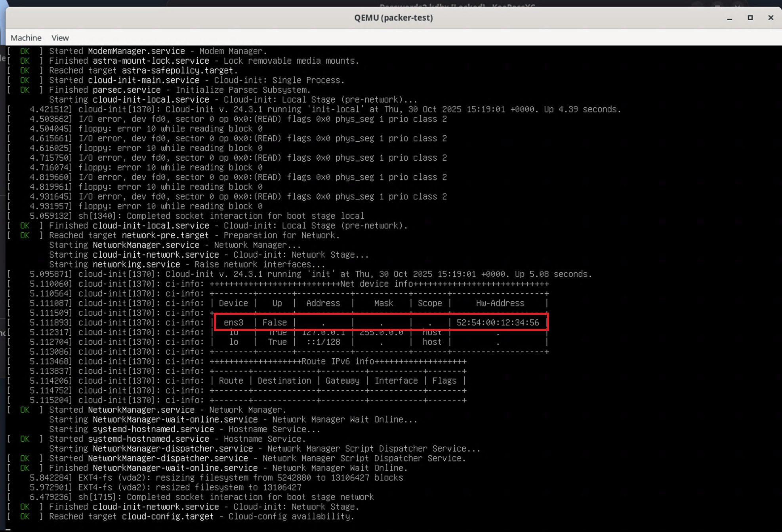782x532 pixels.
Task: Click the QEMU (packer-test) title bar
Action: [393, 18]
